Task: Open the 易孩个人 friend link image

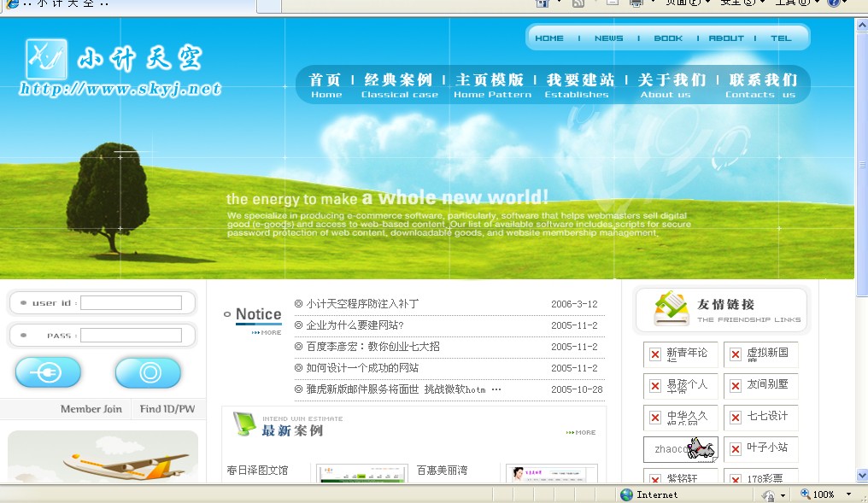Action: [680, 386]
